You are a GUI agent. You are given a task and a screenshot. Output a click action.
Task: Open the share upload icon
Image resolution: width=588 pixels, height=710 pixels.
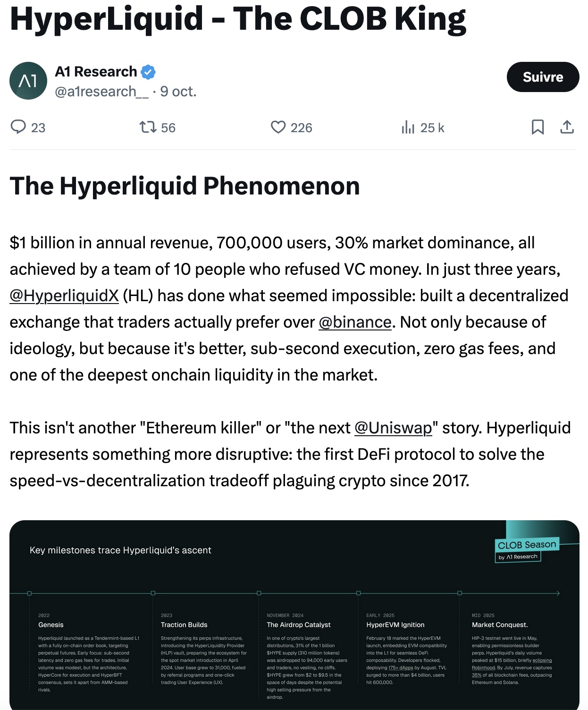[567, 127]
